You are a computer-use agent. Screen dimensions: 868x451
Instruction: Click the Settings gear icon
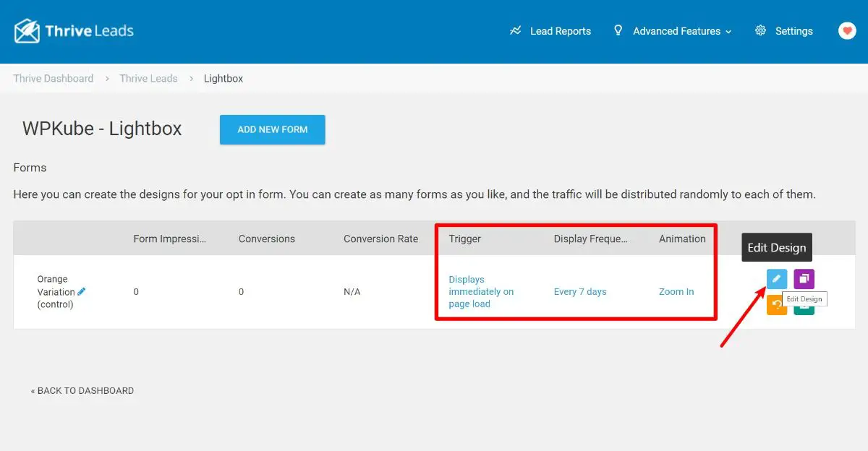click(760, 30)
